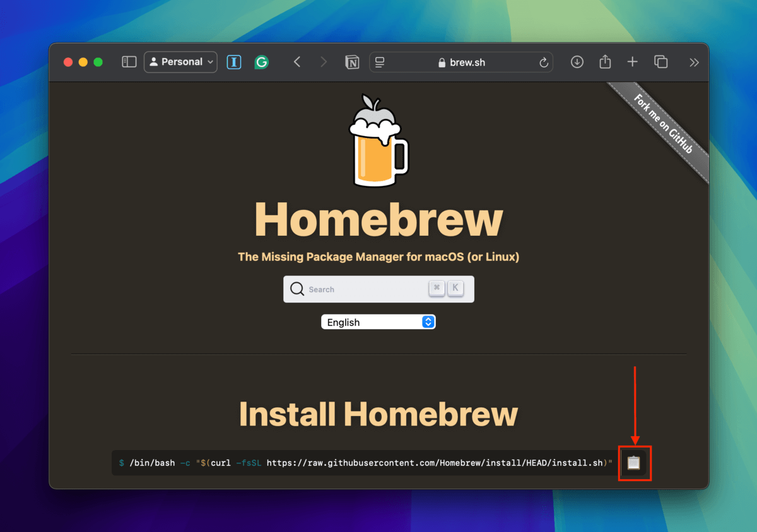The width and height of the screenshot is (757, 532).
Task: Open the Personal profile dropdown
Action: pos(180,62)
